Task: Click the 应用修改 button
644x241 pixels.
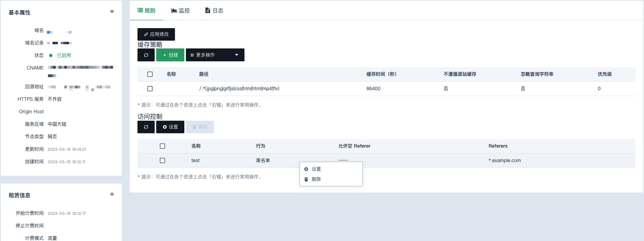Action: pyautogui.click(x=156, y=34)
